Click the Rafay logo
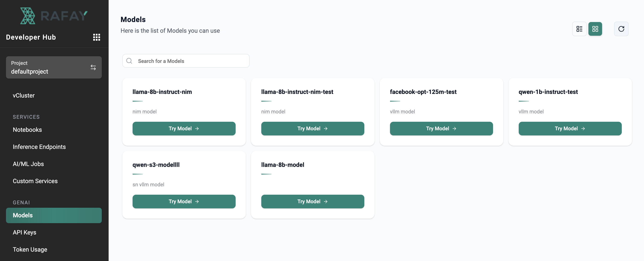The image size is (644, 261). 54,16
